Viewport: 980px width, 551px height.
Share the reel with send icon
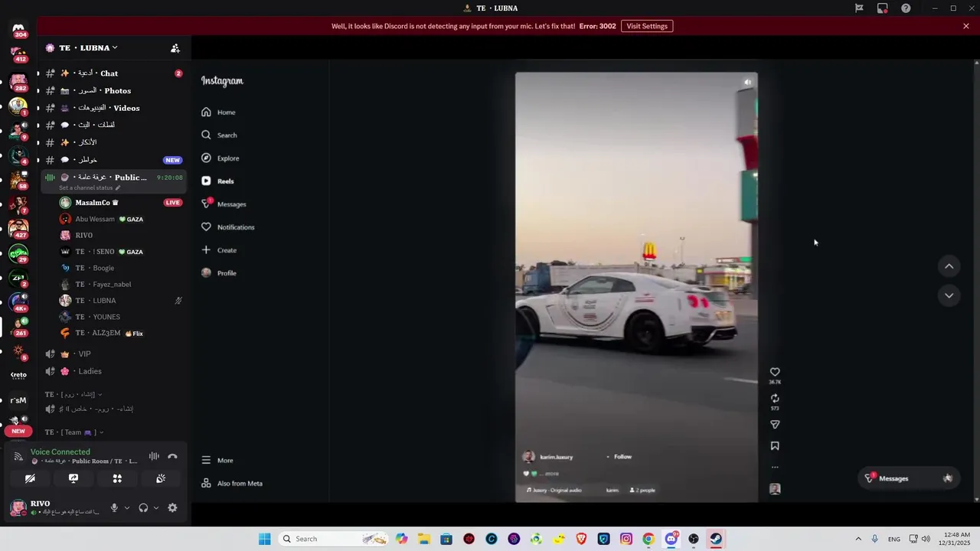point(775,425)
